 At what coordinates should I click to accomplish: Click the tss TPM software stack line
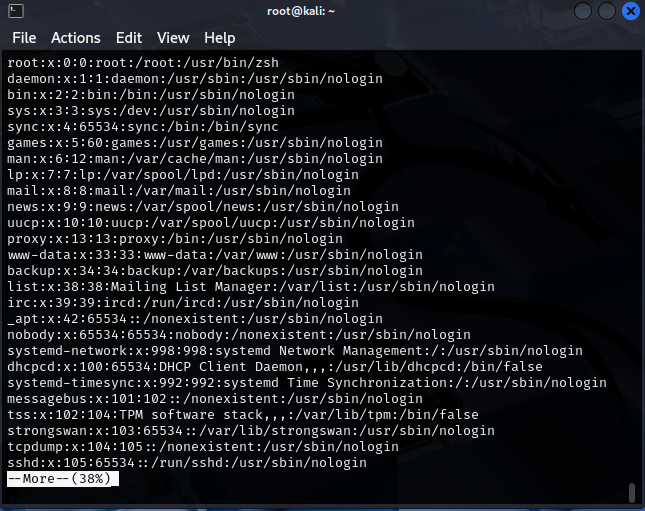(x=243, y=415)
